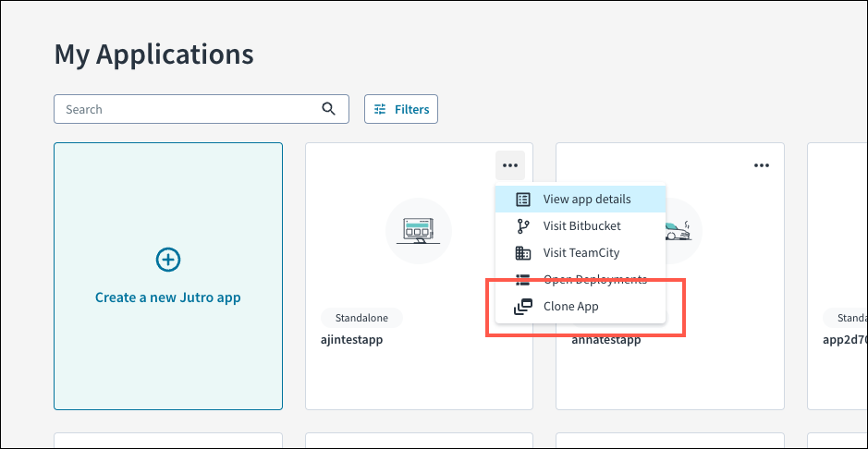
Task: Click the magnifier icon in Search box
Action: coord(328,109)
